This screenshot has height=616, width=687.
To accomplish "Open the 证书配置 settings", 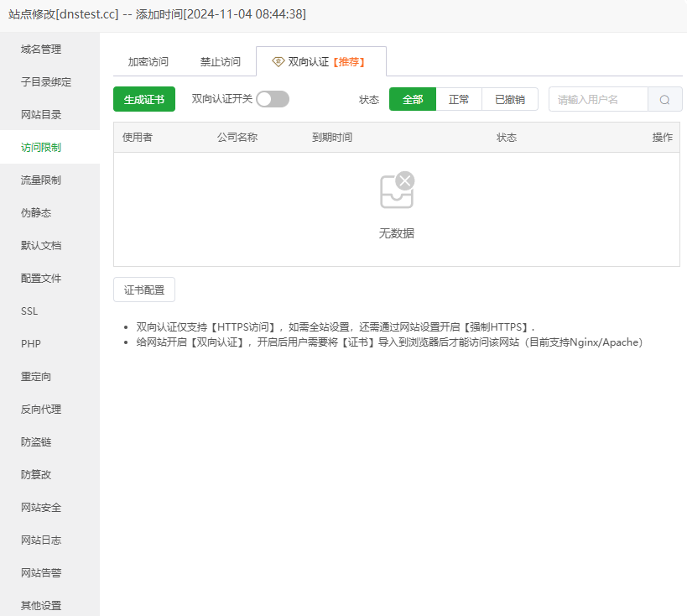I will [143, 290].
